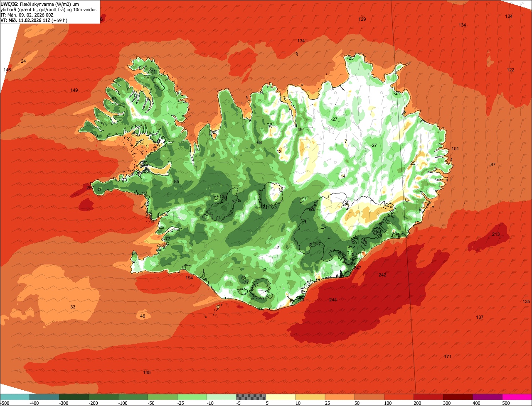Click the 'VT: Mið. 11.02.2026 11Z (+59 h)' line

(x=34, y=20)
